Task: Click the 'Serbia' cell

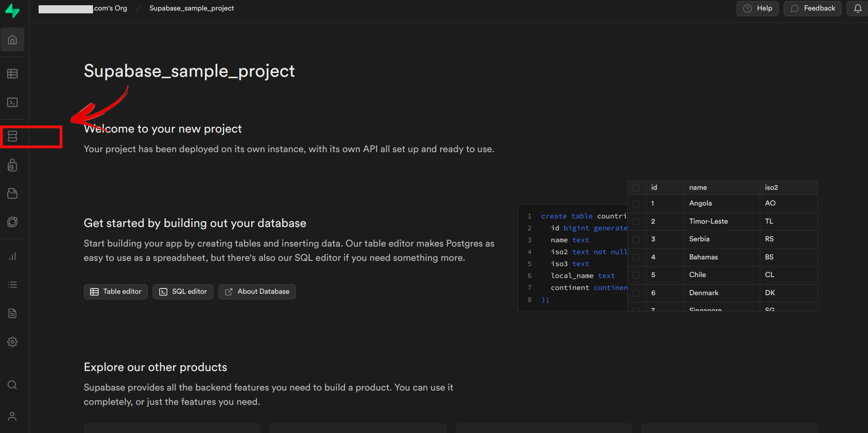Action: (722, 239)
